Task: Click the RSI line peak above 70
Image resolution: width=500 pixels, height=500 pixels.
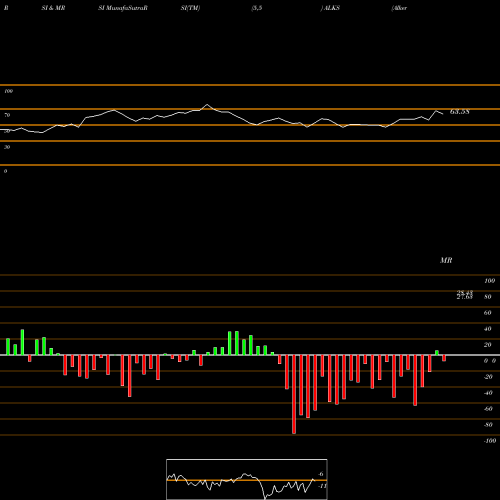Action: (x=207, y=105)
